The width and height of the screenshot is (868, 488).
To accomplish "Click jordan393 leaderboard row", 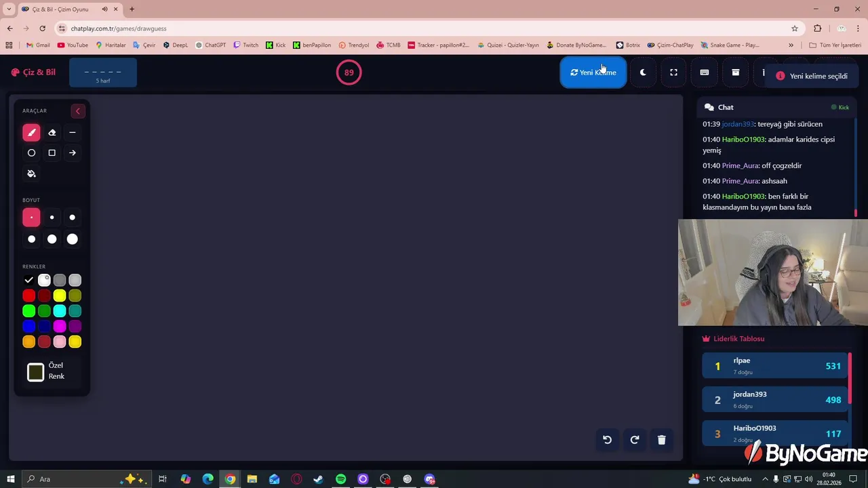I will point(775,400).
